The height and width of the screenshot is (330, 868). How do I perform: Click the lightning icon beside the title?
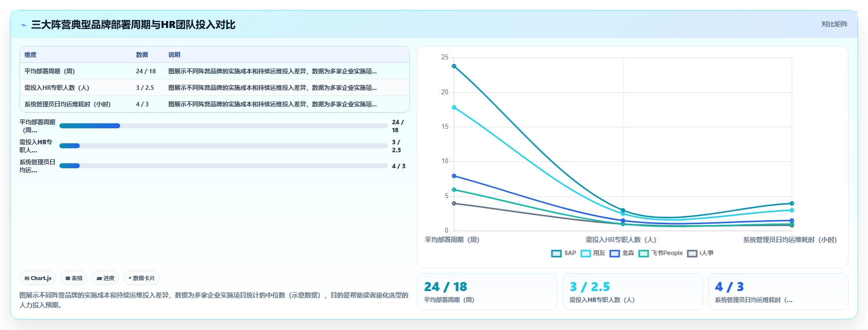(23, 25)
